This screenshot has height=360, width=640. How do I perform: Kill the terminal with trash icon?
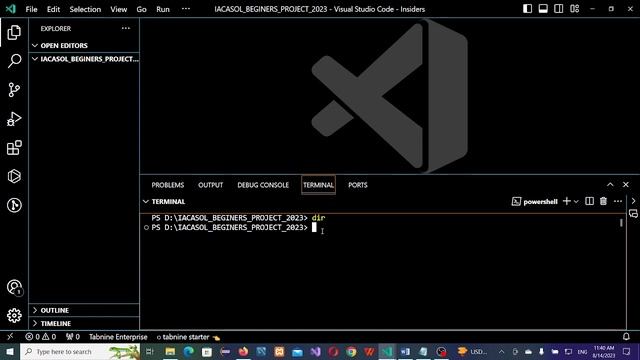[603, 201]
